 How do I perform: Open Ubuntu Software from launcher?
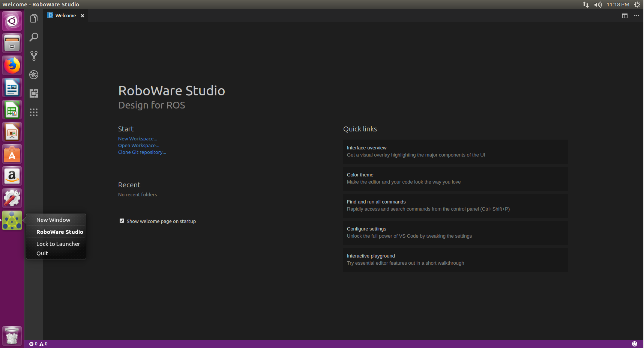(12, 154)
